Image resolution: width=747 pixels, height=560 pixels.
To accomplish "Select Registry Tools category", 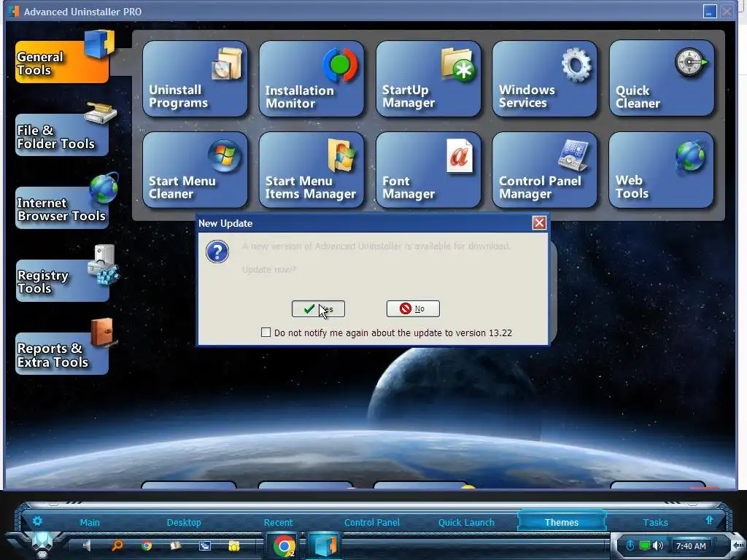I will coord(63,281).
